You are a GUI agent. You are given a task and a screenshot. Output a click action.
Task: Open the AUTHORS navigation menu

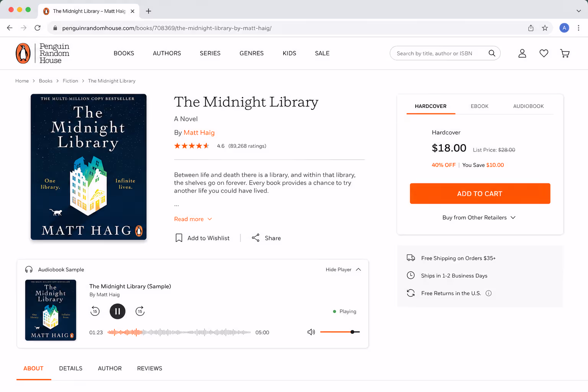[167, 53]
